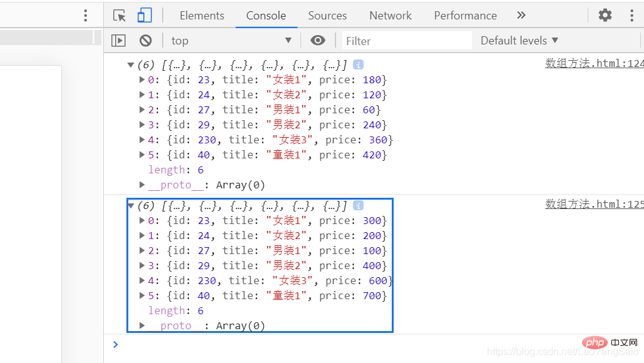Image resolution: width=644 pixels, height=363 pixels.
Task: Activate the inspect element picker icon
Action: [x=120, y=16]
